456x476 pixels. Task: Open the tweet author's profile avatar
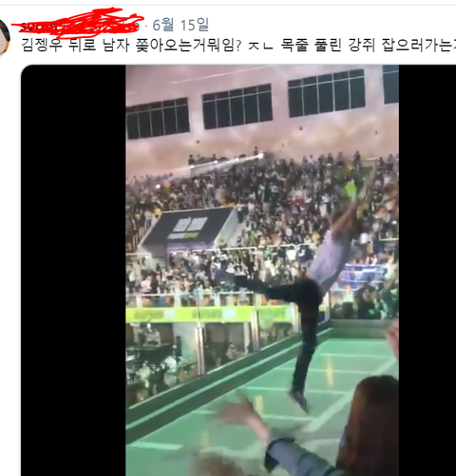[x=4, y=37]
